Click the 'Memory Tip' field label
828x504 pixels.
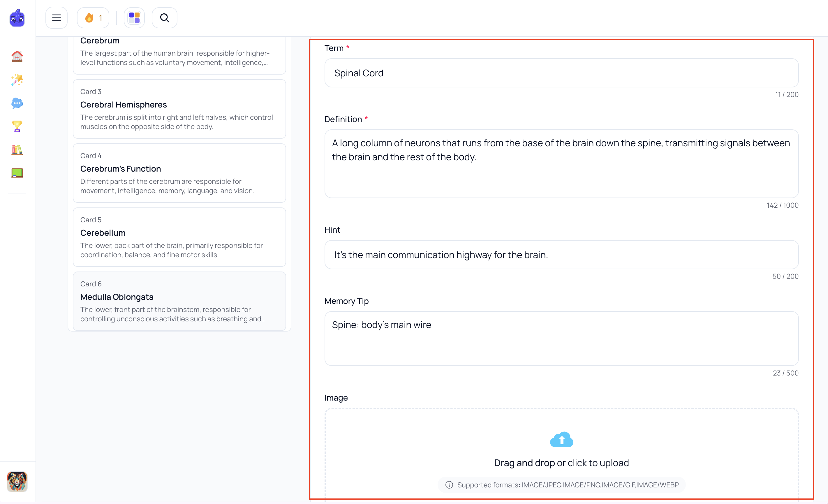(346, 301)
